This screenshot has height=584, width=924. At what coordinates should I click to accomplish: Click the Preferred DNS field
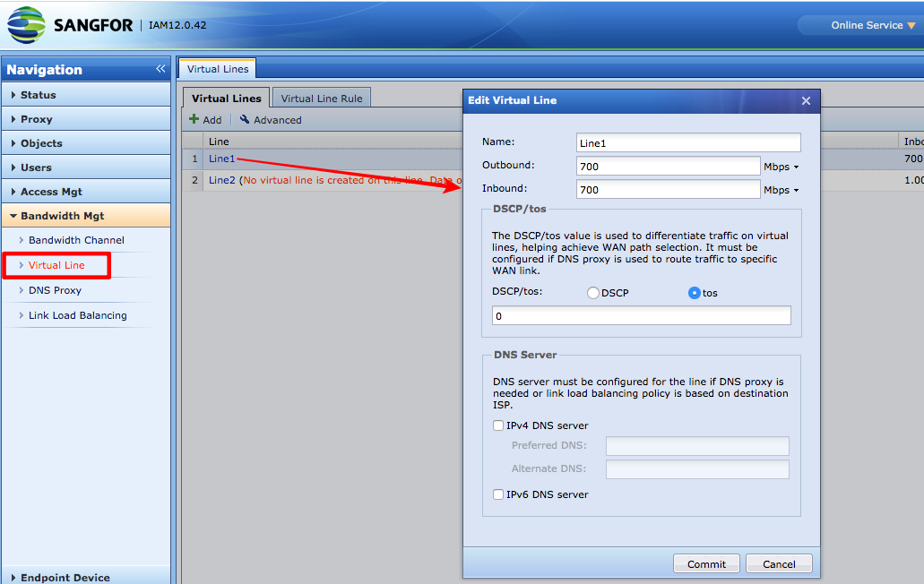click(697, 446)
